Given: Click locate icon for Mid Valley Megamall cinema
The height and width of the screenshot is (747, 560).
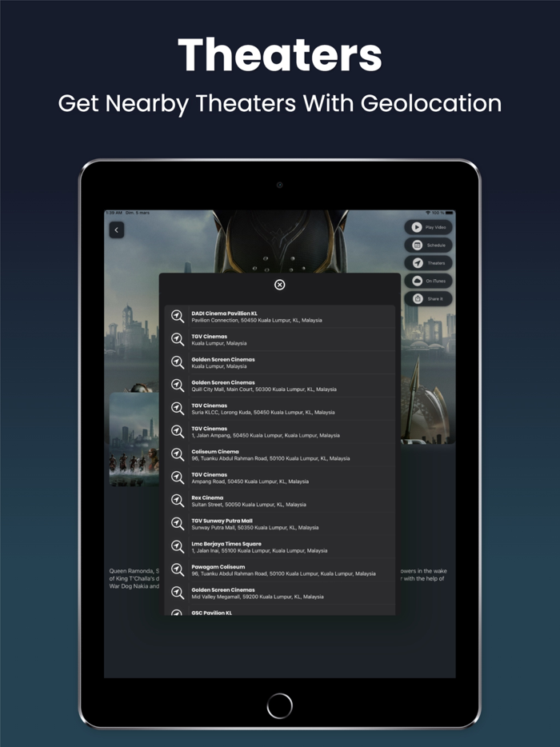Looking at the screenshot, I should tap(178, 593).
